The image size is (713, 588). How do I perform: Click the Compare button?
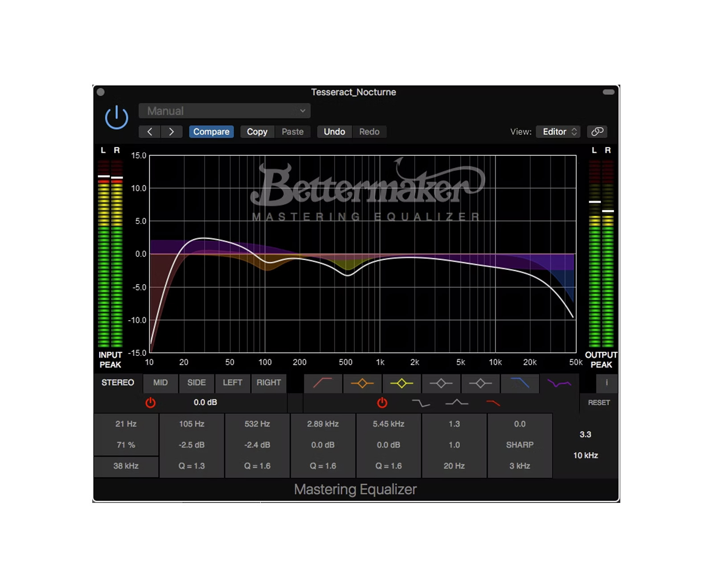click(211, 132)
